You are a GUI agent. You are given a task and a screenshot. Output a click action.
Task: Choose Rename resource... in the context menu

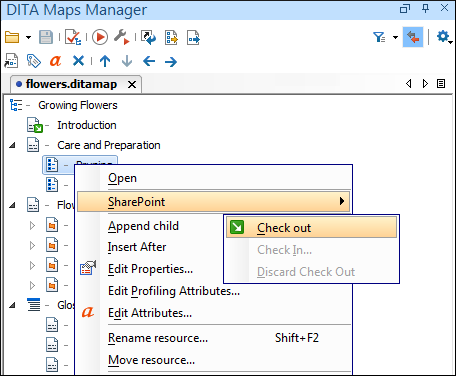click(214, 338)
